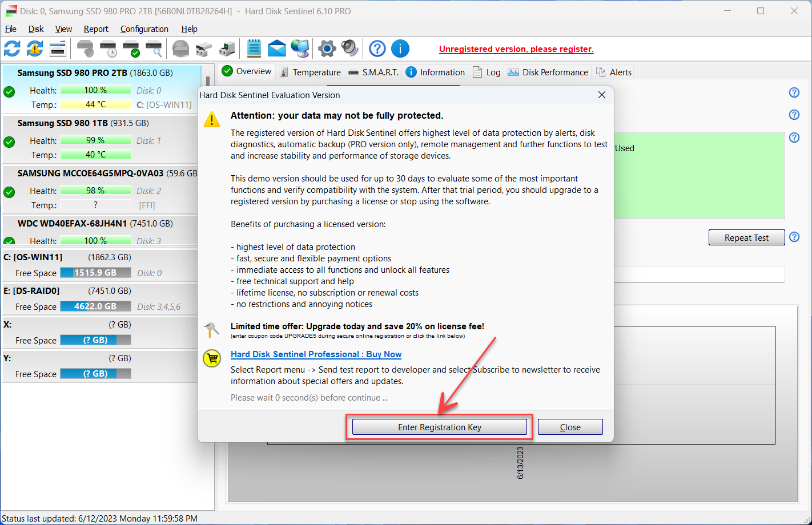Click the key icon beside limited time offer
The height and width of the screenshot is (525, 812).
click(x=212, y=329)
